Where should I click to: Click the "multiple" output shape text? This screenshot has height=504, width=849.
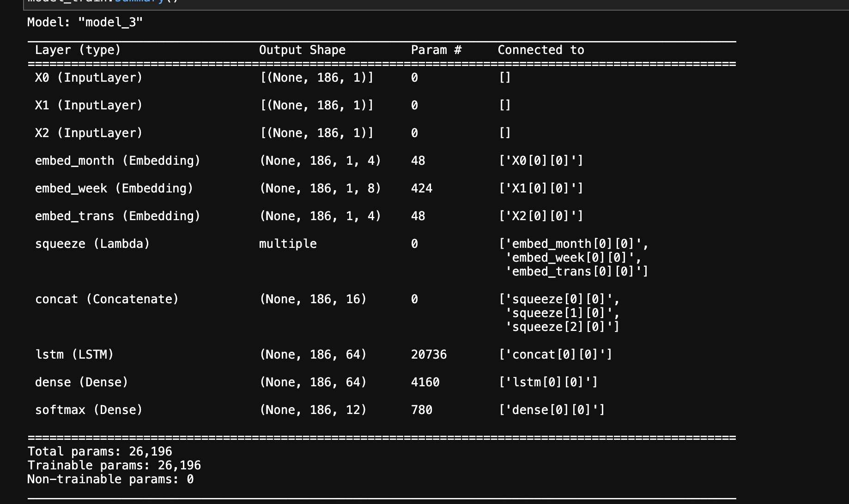point(288,244)
